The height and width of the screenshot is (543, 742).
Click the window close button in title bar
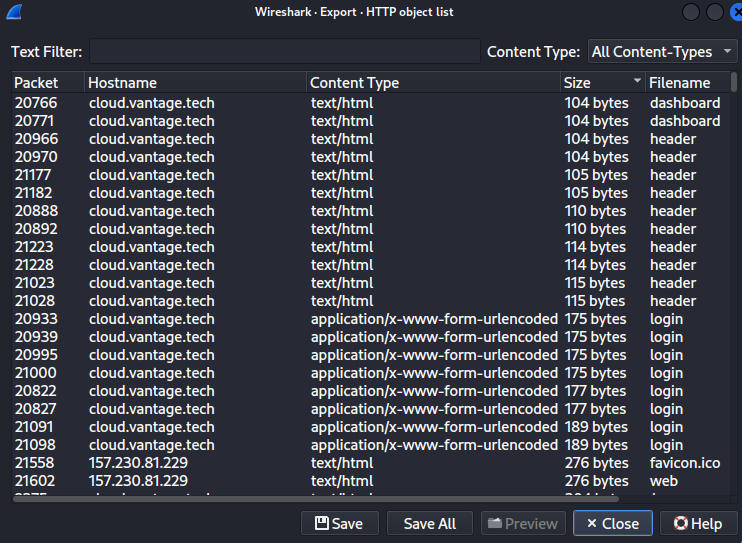[736, 12]
